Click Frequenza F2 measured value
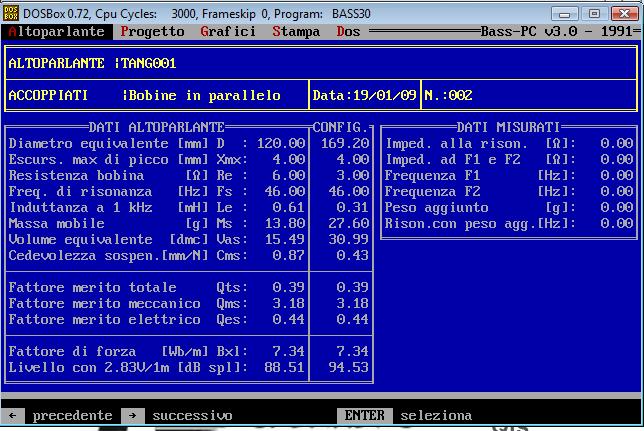The image size is (644, 431). click(x=617, y=191)
